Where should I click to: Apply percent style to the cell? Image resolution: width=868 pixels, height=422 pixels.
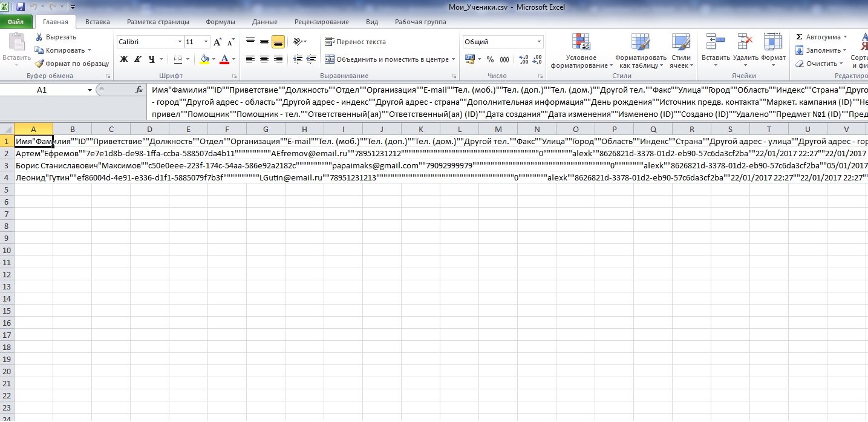tap(490, 59)
